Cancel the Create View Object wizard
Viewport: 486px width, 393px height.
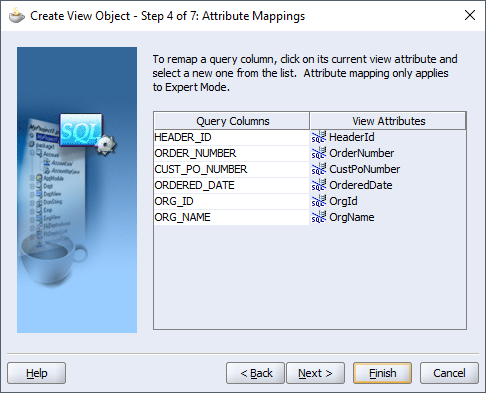click(x=449, y=373)
